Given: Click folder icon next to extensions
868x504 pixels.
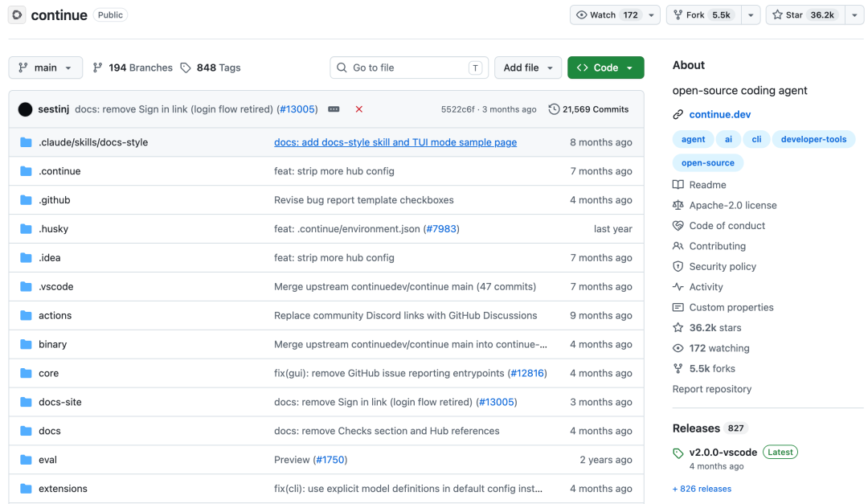Looking at the screenshot, I should tap(26, 488).
